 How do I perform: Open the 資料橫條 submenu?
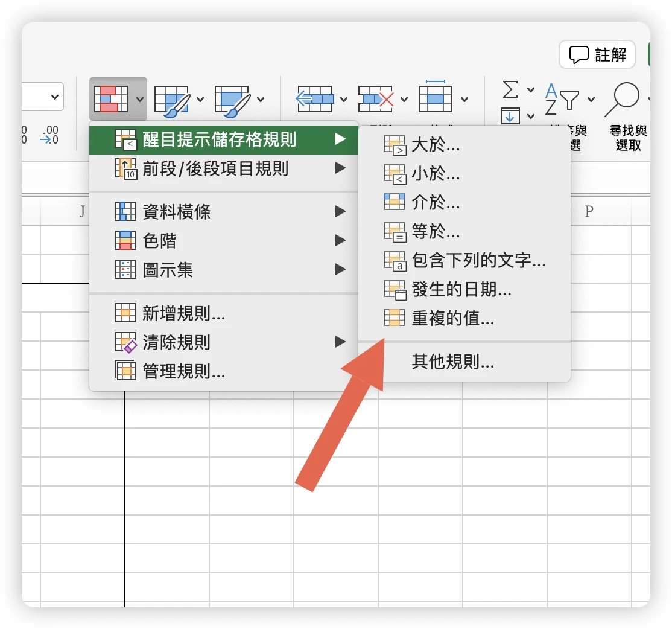tap(224, 211)
